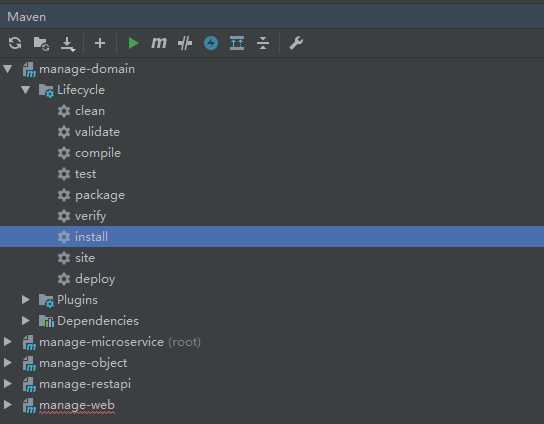Image resolution: width=544 pixels, height=424 pixels.
Task: Click gear icon beside package goal
Action: tap(64, 195)
